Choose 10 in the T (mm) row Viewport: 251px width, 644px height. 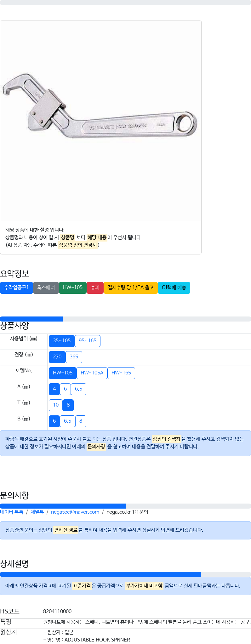coord(56,405)
